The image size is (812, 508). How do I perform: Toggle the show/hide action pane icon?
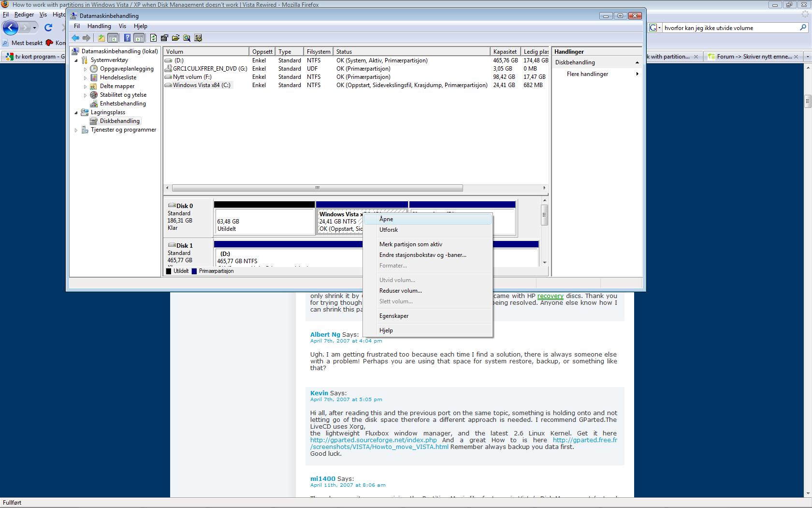tap(139, 38)
